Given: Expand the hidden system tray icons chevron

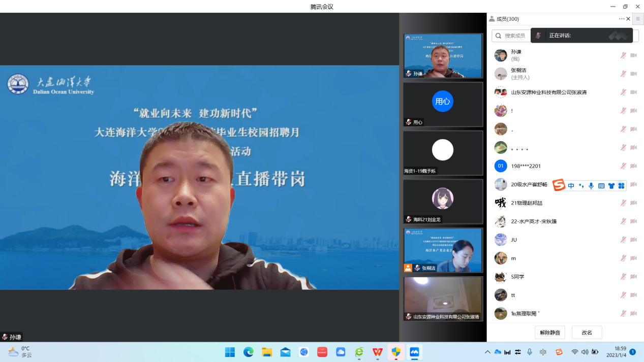Looking at the screenshot, I should tap(487, 352).
